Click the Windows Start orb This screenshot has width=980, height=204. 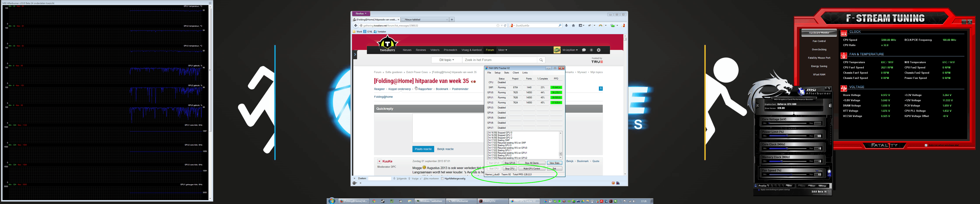(332, 201)
